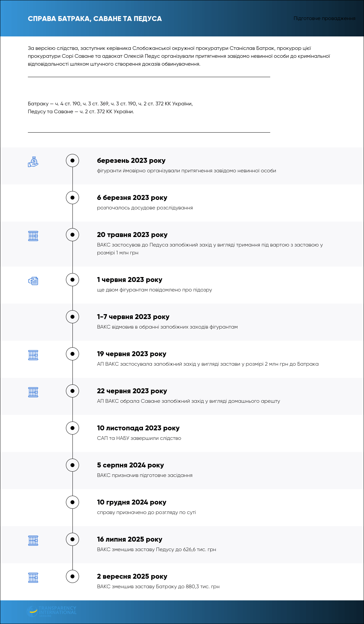Click the Підготовче провадження status label
The height and width of the screenshot is (624, 364).
point(324,18)
